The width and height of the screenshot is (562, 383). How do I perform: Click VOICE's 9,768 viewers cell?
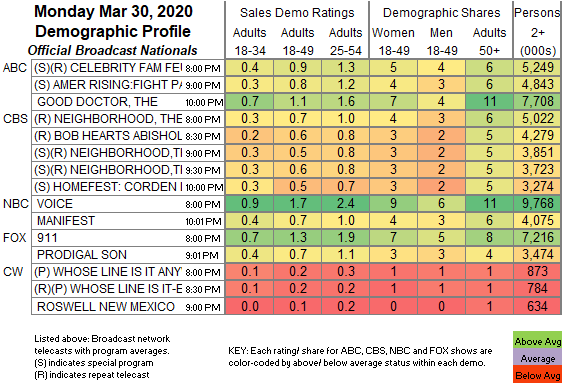538,204
